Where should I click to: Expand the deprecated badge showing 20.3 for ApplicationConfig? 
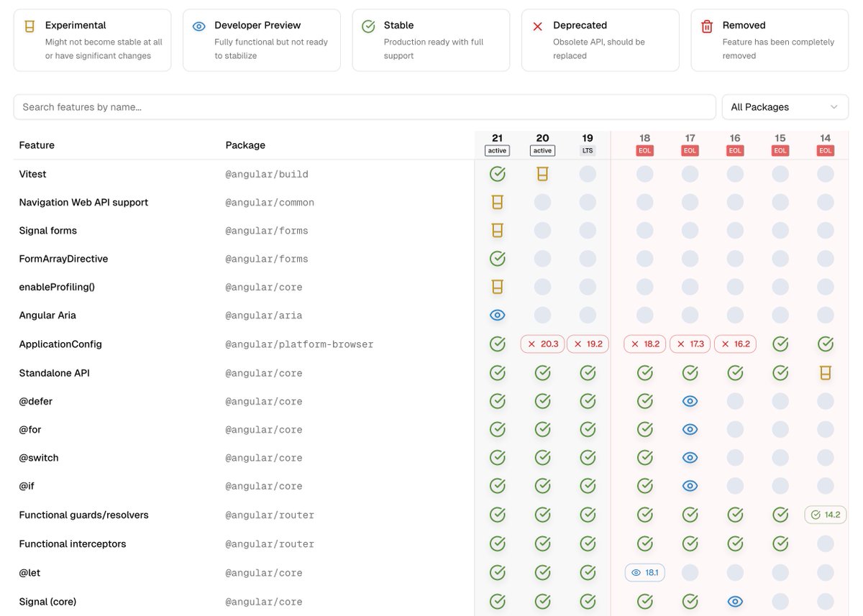point(542,344)
